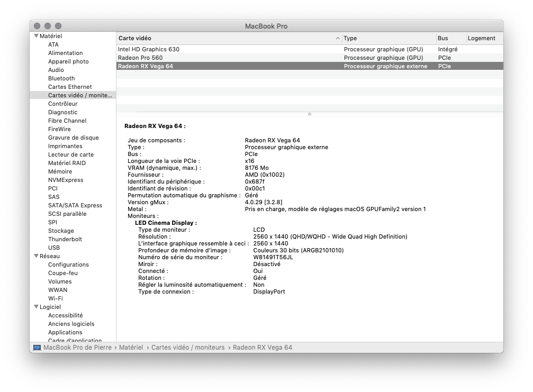Minimize the MacBook Pro window

click(48, 26)
